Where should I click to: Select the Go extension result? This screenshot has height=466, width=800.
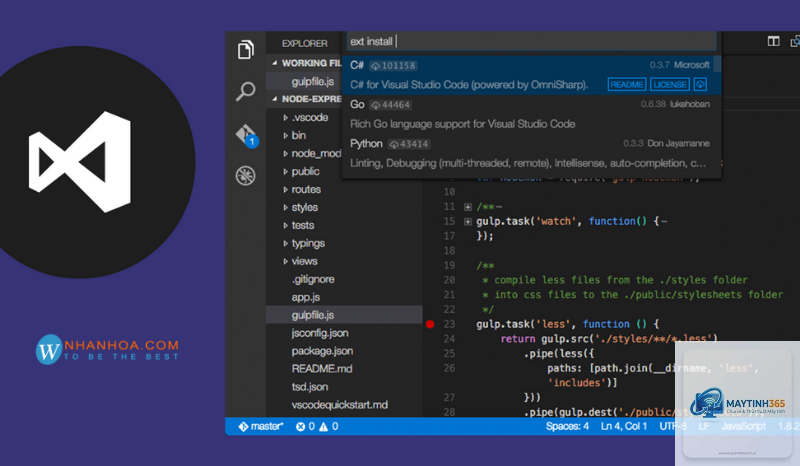531,114
